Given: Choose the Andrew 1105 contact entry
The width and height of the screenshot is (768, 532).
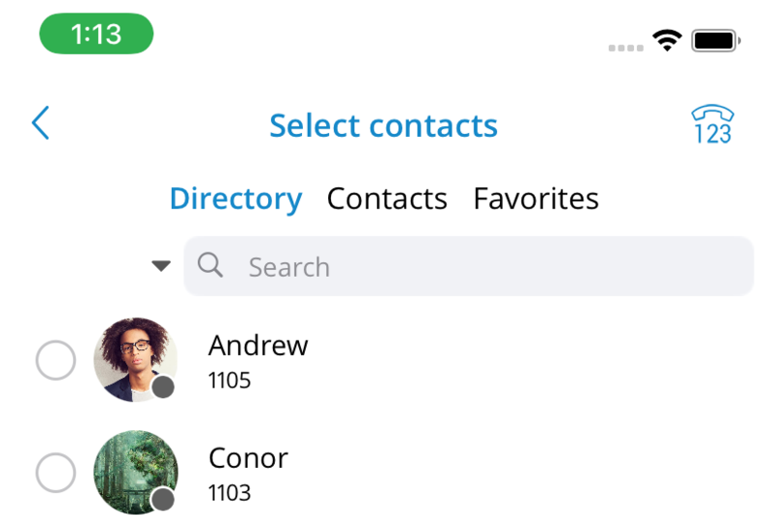Looking at the screenshot, I should (x=384, y=361).
